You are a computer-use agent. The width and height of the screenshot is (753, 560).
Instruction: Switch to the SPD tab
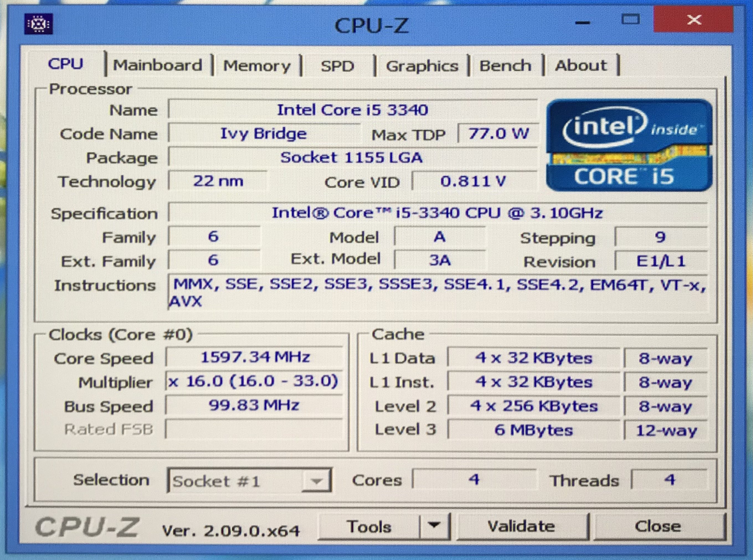[337, 66]
